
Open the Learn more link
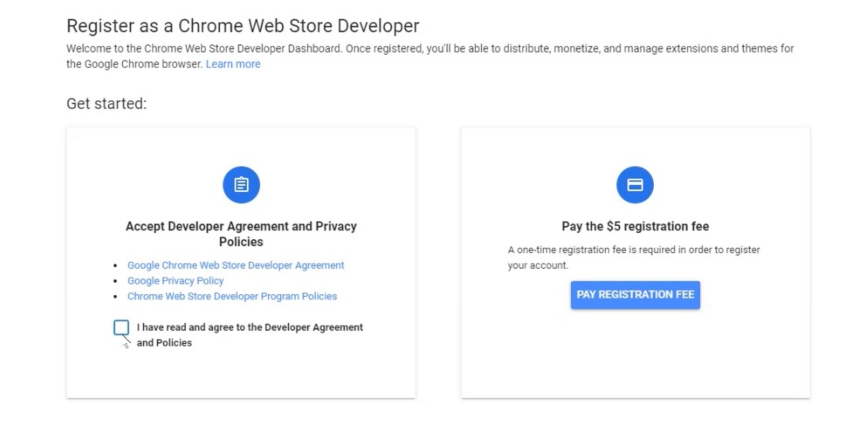233,65
